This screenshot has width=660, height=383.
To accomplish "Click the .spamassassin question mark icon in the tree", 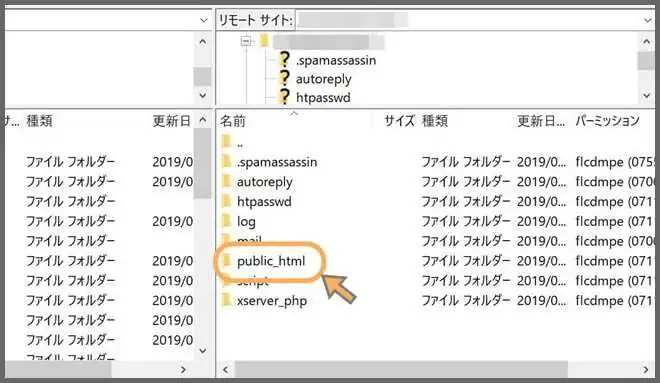I will point(285,60).
